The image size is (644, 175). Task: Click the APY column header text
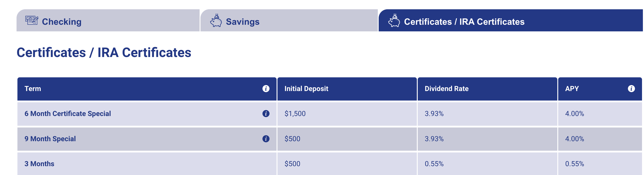pyautogui.click(x=572, y=89)
